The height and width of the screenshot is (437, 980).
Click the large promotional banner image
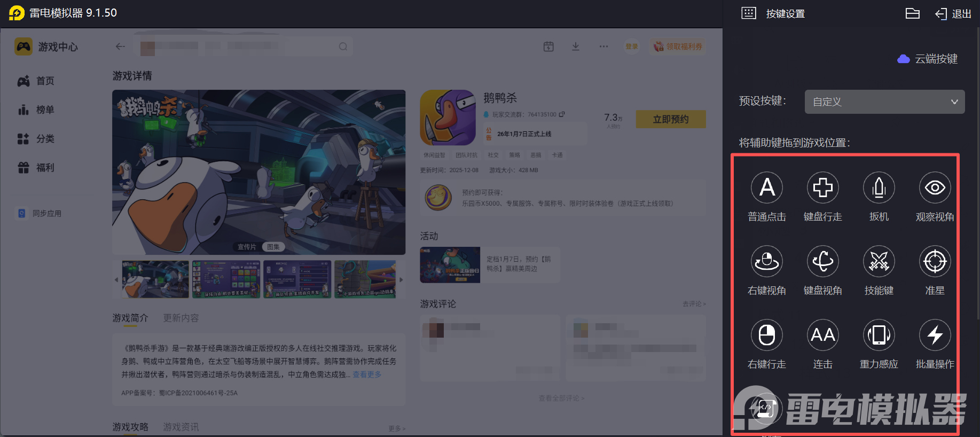tap(259, 172)
